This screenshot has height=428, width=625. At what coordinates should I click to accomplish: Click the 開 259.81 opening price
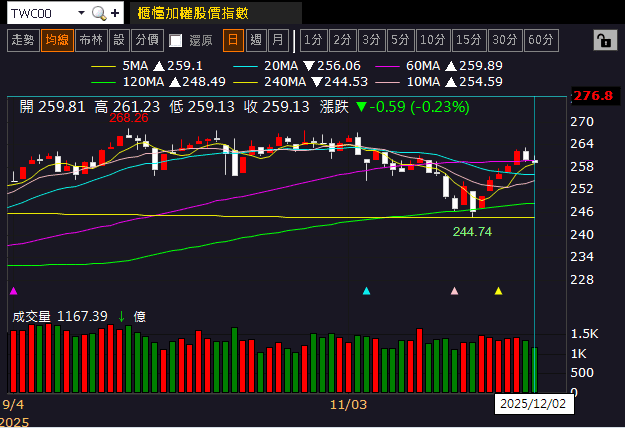(x=52, y=107)
